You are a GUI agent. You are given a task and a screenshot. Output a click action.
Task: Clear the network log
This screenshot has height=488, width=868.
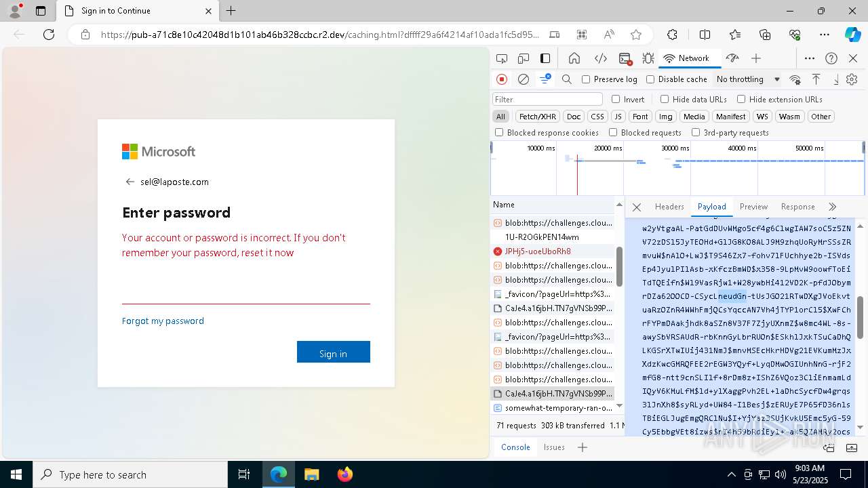coord(524,79)
